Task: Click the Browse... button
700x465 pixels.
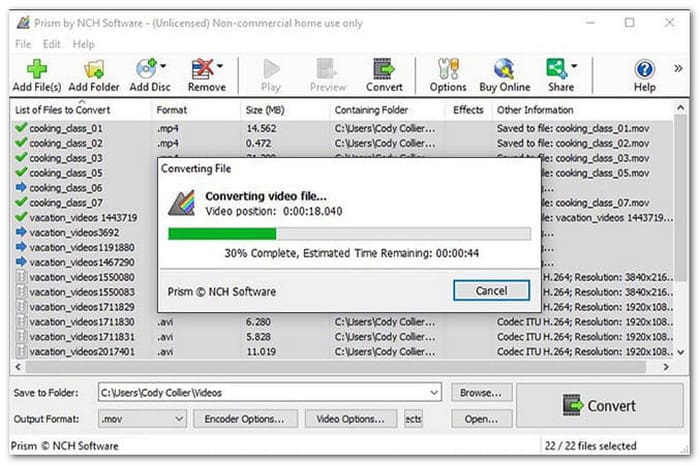Action: [481, 393]
